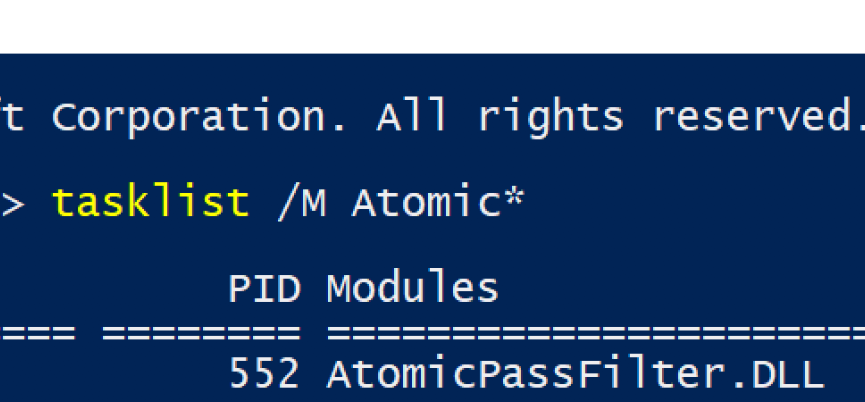Click the white area above the terminal
Screen dimensions: 865x402
[432, 25]
